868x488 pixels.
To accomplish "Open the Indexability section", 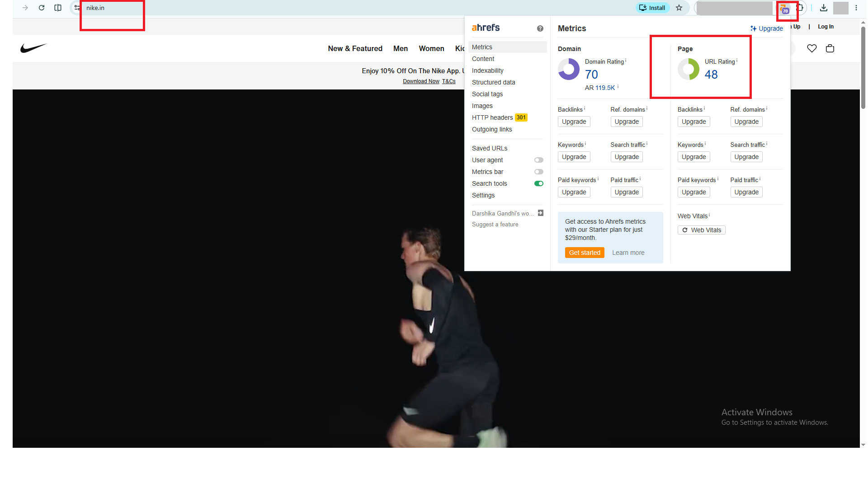I will click(487, 70).
